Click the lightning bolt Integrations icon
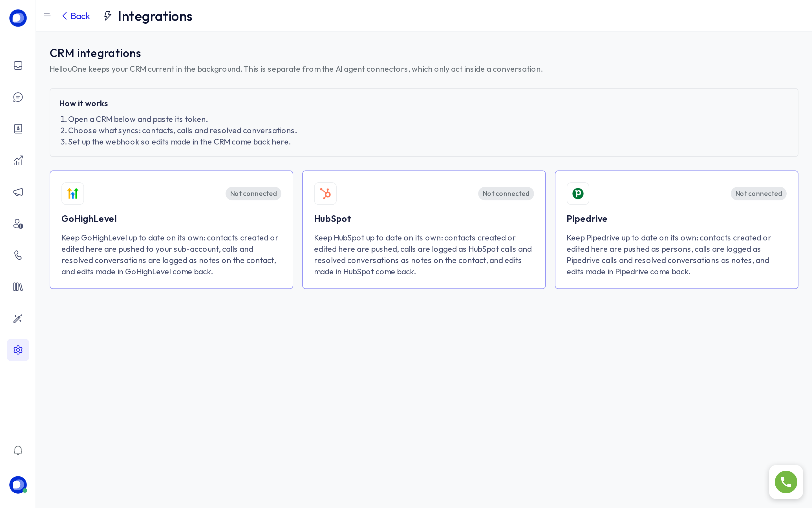The width and height of the screenshot is (812, 508). click(x=107, y=16)
